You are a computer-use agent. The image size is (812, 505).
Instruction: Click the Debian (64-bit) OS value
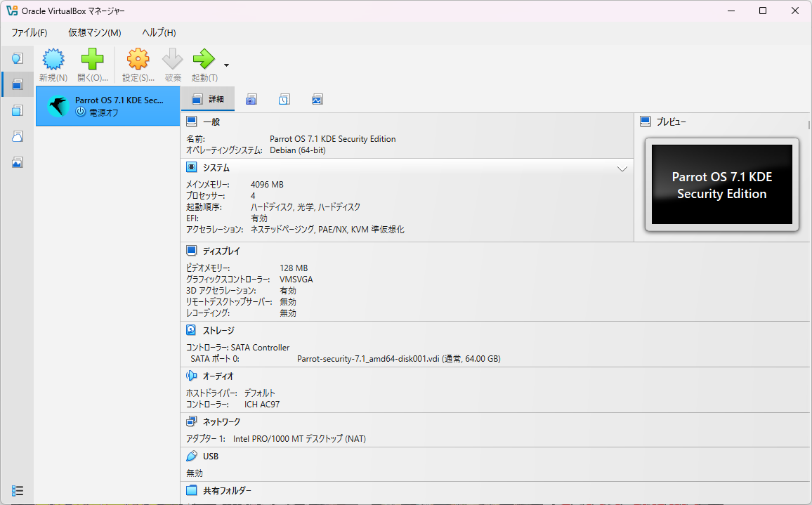(298, 150)
